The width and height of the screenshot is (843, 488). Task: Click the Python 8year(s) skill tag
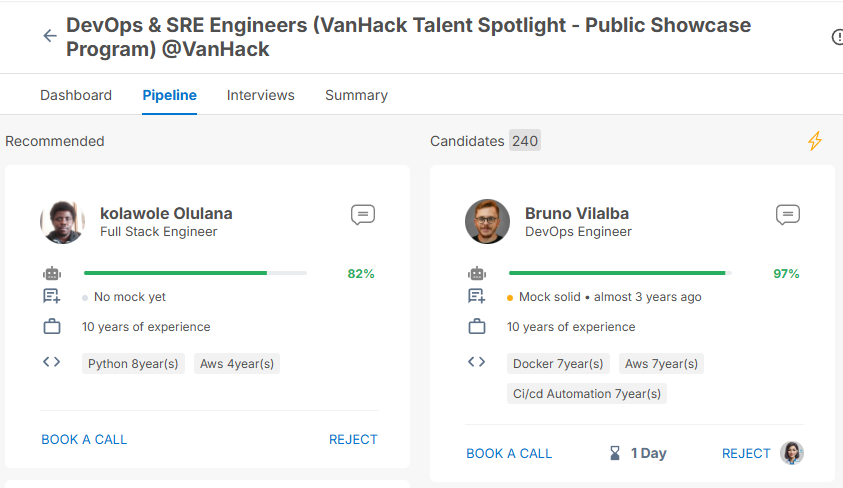tap(133, 364)
